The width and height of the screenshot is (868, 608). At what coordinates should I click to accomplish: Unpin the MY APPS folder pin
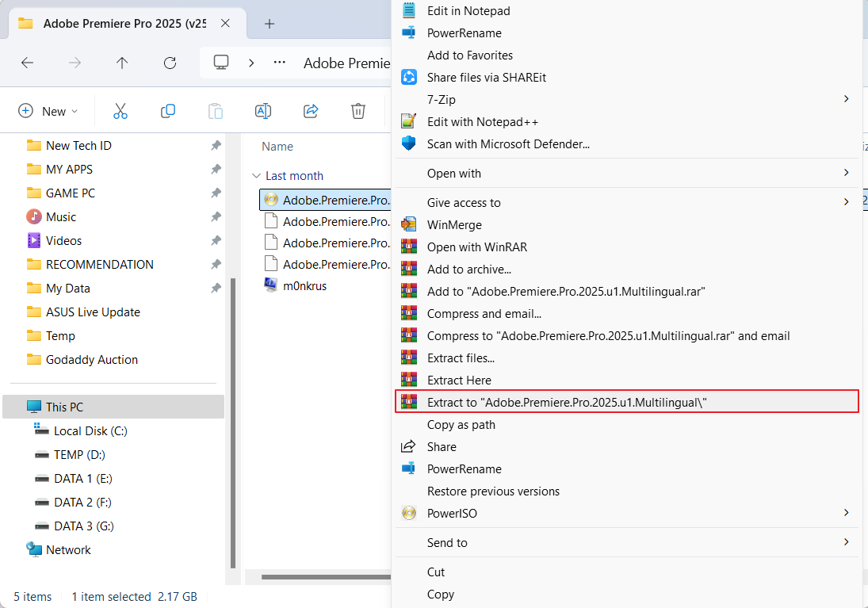pyautogui.click(x=216, y=169)
